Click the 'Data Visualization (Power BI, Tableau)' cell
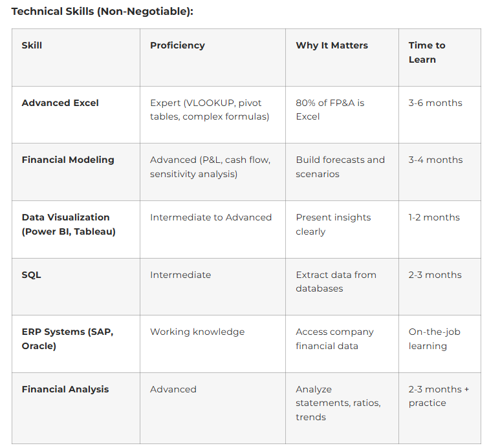 coord(69,224)
